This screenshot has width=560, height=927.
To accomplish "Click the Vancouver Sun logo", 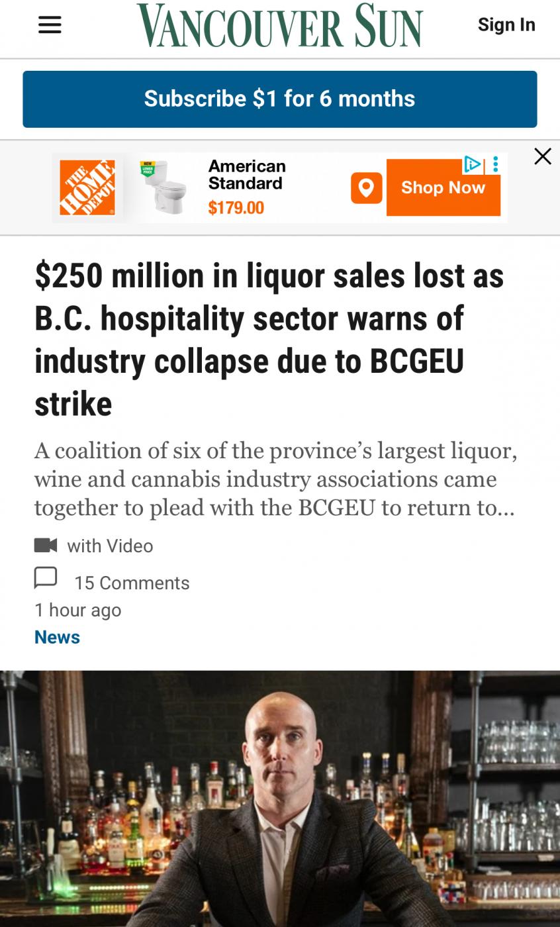I will [279, 25].
